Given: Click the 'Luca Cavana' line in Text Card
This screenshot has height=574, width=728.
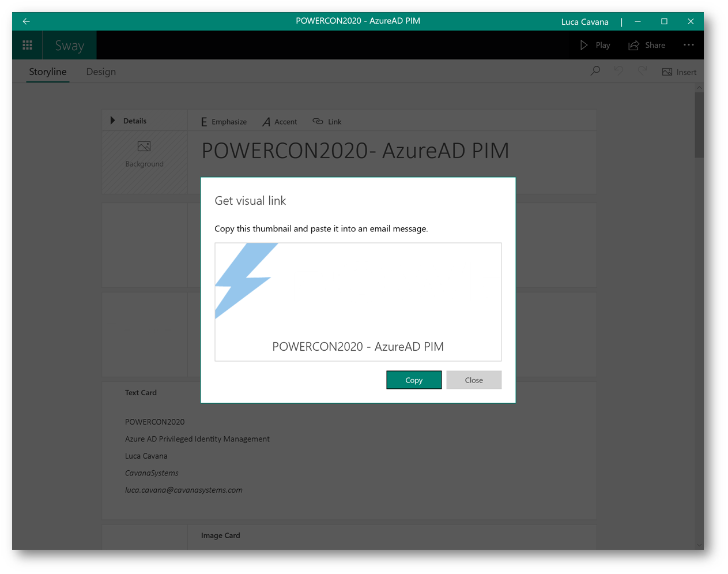Looking at the screenshot, I should (x=146, y=456).
